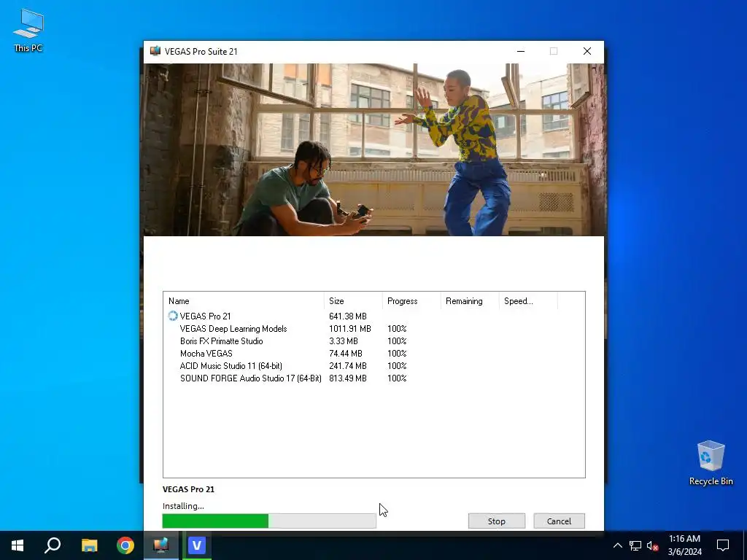
Task: Click the Remaining column header
Action: [470, 301]
